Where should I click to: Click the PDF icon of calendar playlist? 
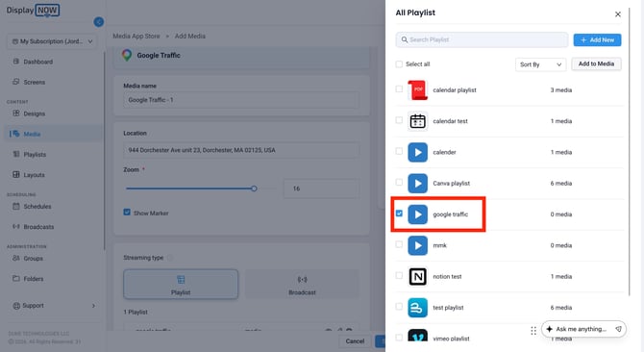(418, 90)
